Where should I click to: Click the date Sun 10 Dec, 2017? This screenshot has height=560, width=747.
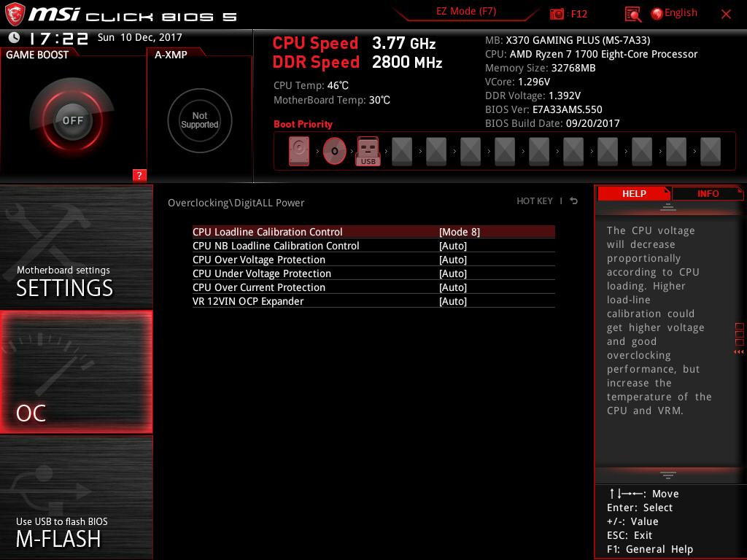139,37
